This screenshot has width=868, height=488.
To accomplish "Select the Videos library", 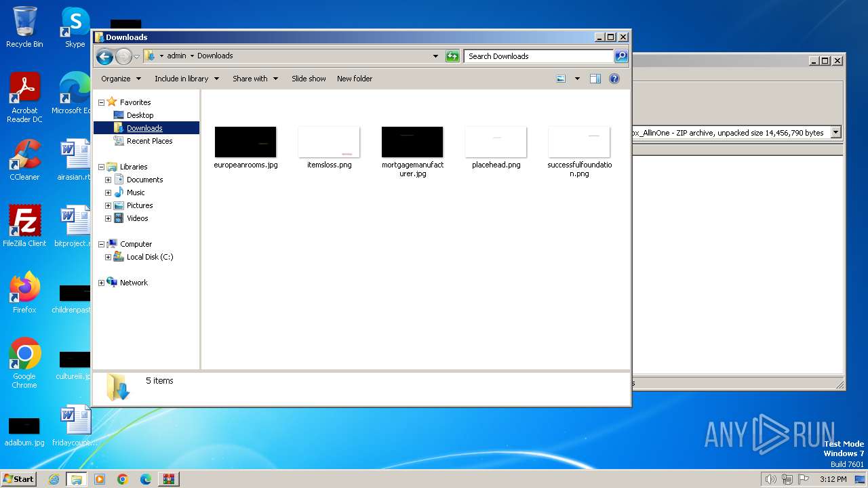I will coord(137,218).
